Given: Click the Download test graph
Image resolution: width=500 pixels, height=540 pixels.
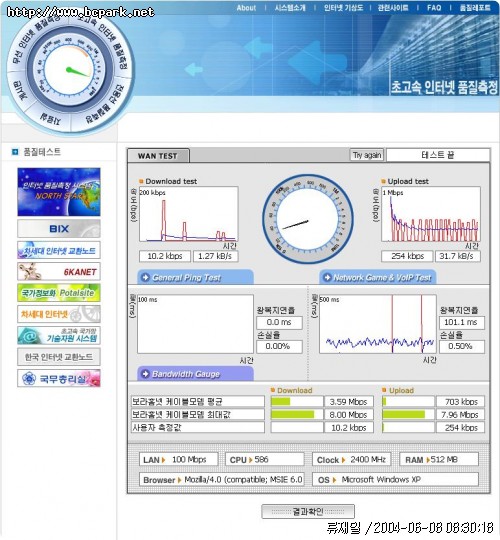Looking at the screenshot, I should coord(188,214).
